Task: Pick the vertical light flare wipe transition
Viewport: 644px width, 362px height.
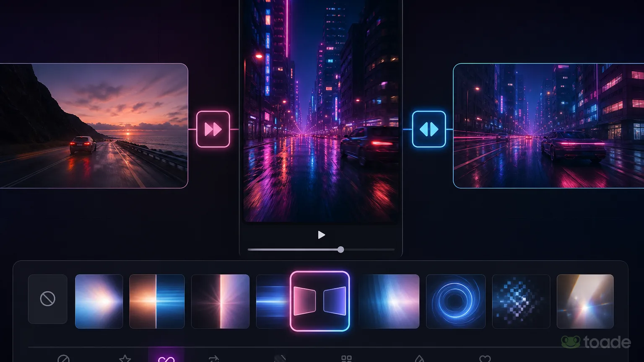Action: 220,301
